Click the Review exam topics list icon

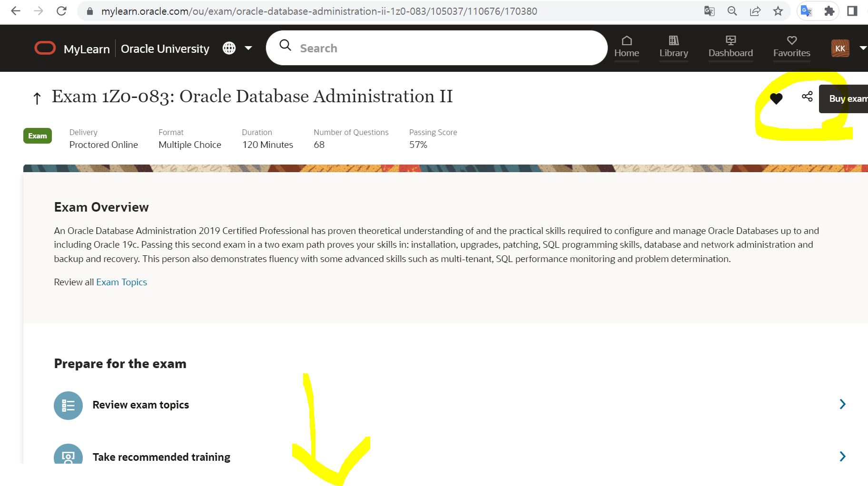pos(68,405)
